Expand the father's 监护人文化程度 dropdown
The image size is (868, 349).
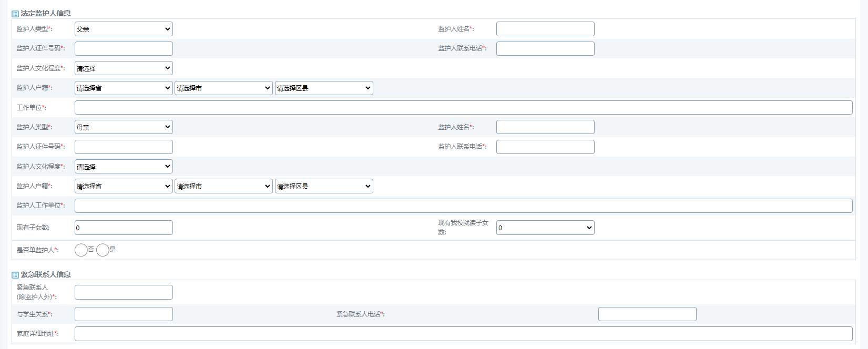(x=124, y=68)
